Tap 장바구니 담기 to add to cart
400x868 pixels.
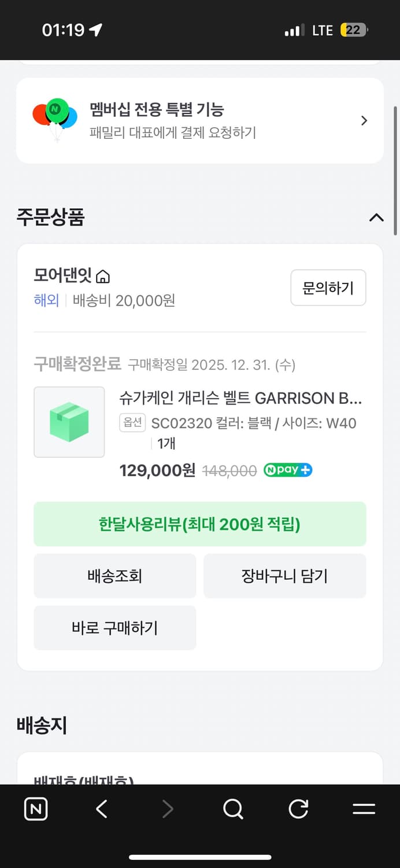[x=285, y=575]
